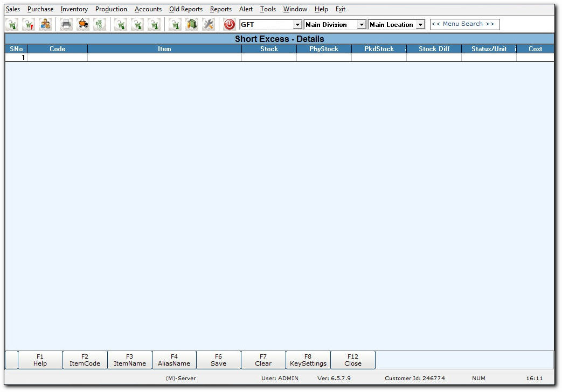Click the F4 AliasName button
The image size is (562, 392).
174,360
